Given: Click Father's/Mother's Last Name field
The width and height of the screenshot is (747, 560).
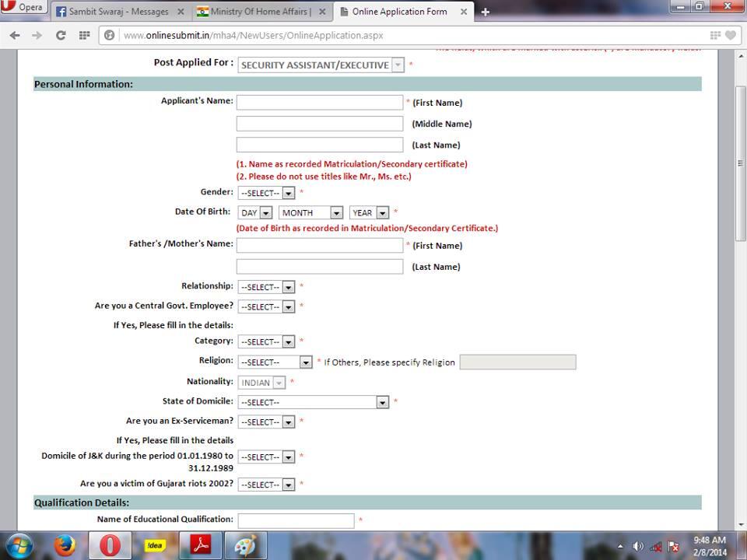Looking at the screenshot, I should [x=320, y=267].
